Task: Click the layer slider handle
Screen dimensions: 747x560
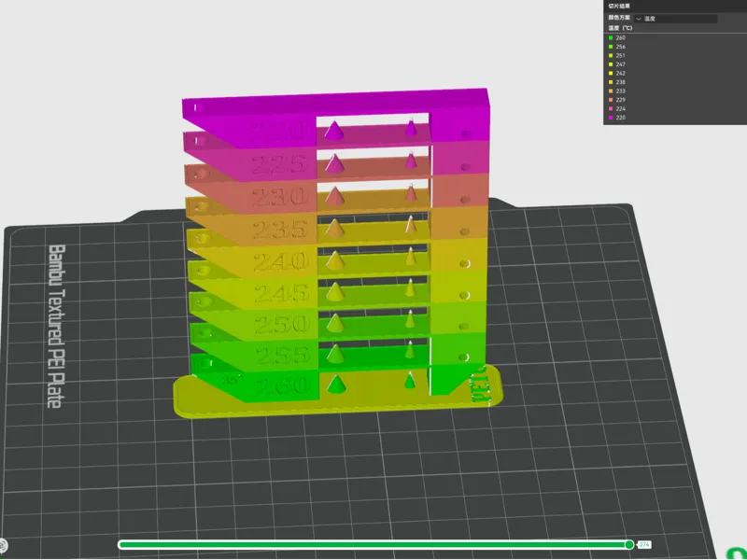Action: pos(629,545)
